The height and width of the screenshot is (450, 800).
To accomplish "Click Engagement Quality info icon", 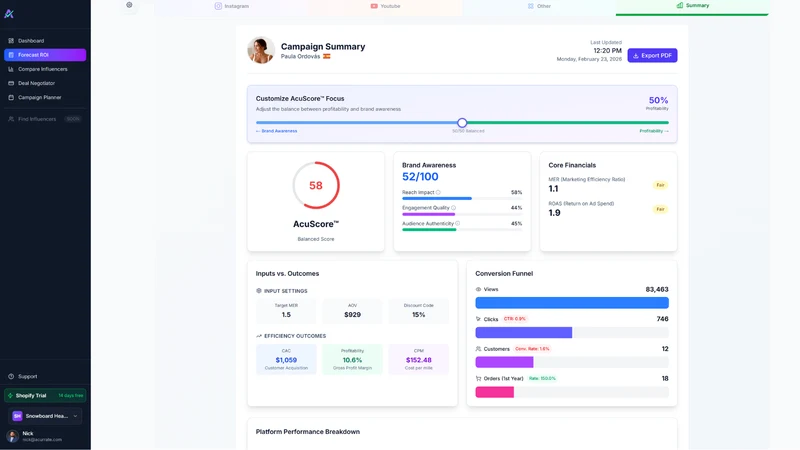I will [x=454, y=208].
